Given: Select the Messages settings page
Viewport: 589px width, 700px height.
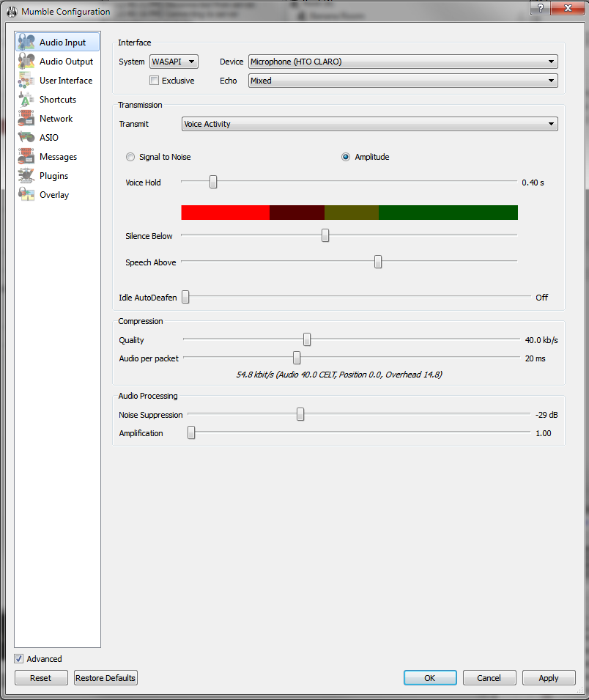Looking at the screenshot, I should 58,156.
